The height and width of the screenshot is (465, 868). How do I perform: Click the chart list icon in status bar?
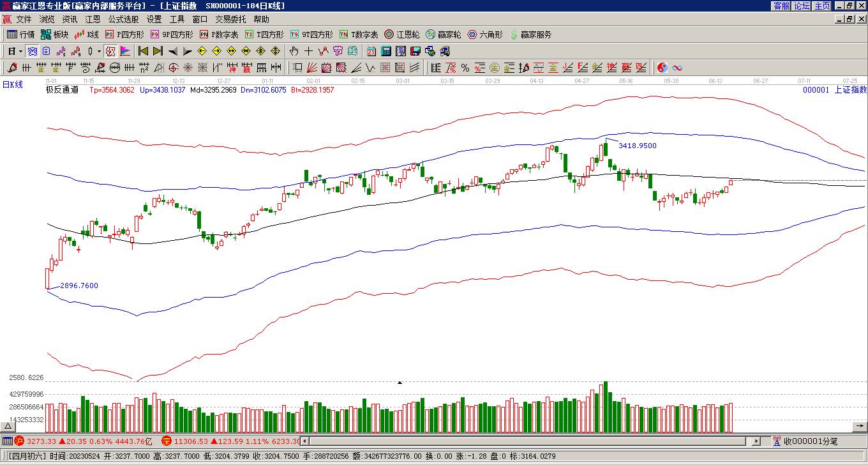click(x=7, y=441)
